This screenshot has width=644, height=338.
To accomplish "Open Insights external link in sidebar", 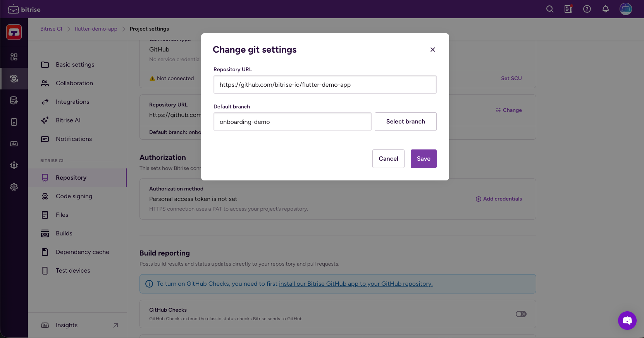I will point(77,325).
